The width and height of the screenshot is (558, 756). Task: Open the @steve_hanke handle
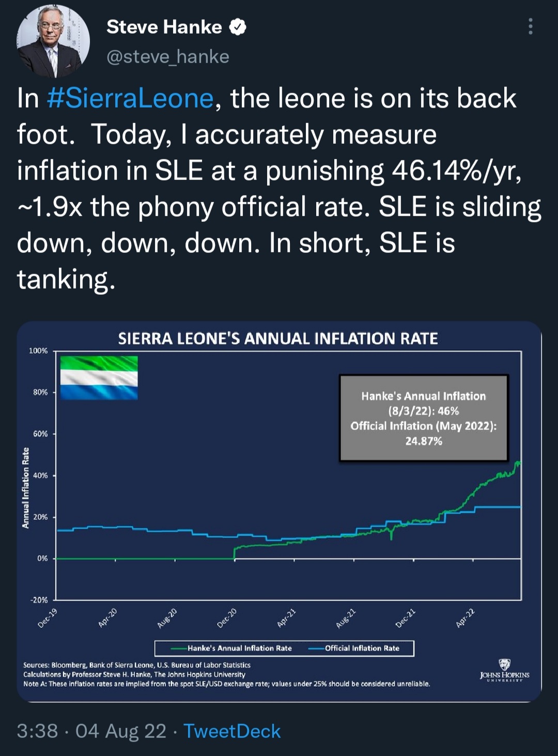coord(167,56)
